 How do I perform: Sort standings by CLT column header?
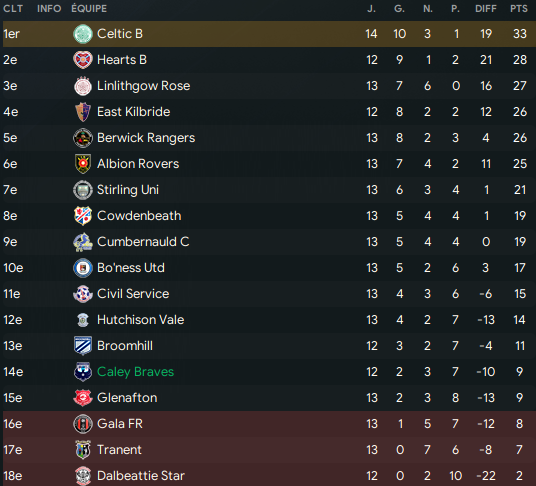[x=13, y=9]
